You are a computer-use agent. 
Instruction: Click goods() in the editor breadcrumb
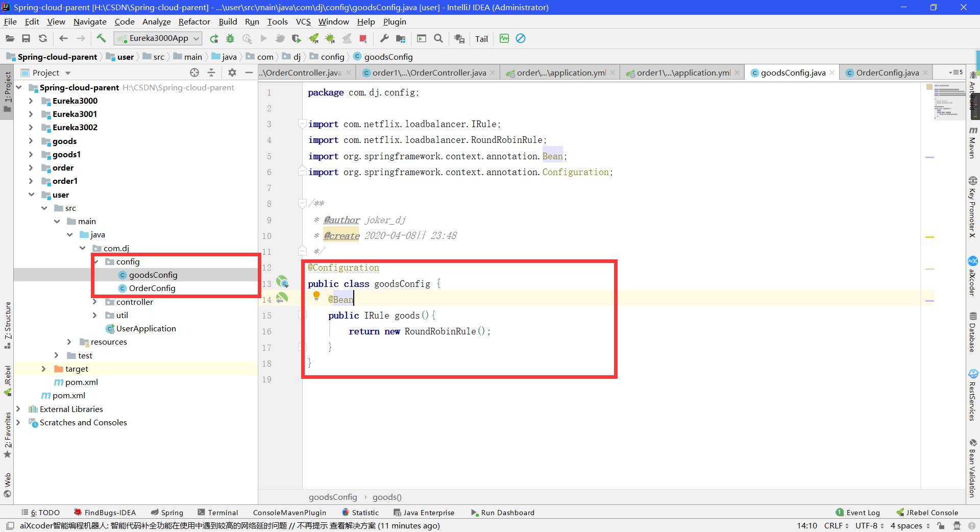click(387, 497)
